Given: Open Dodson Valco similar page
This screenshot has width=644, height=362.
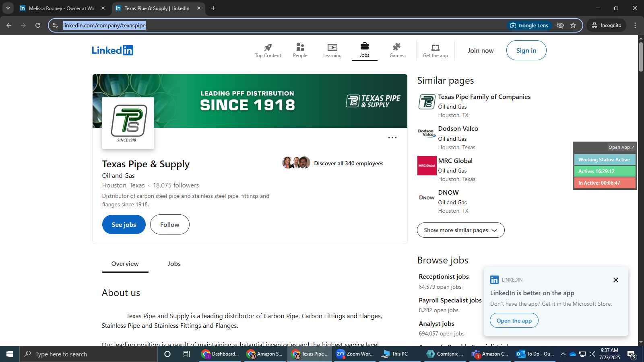Looking at the screenshot, I should point(458,129).
